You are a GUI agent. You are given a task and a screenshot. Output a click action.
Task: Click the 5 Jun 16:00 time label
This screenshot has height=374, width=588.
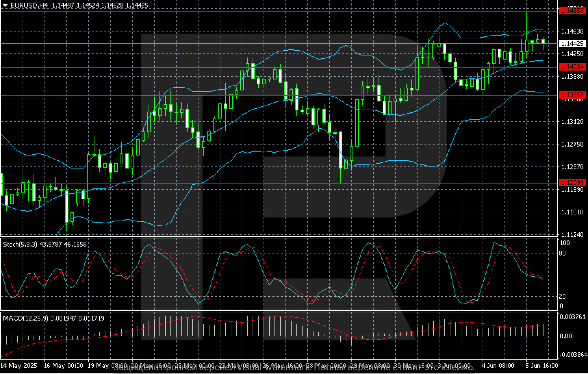click(x=541, y=365)
